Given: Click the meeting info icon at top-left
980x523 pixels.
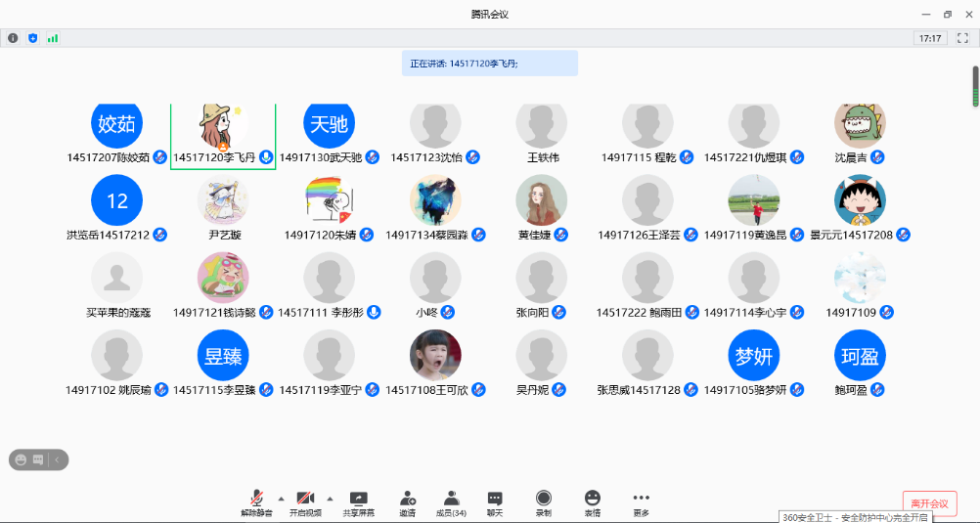Looking at the screenshot, I should [x=13, y=38].
